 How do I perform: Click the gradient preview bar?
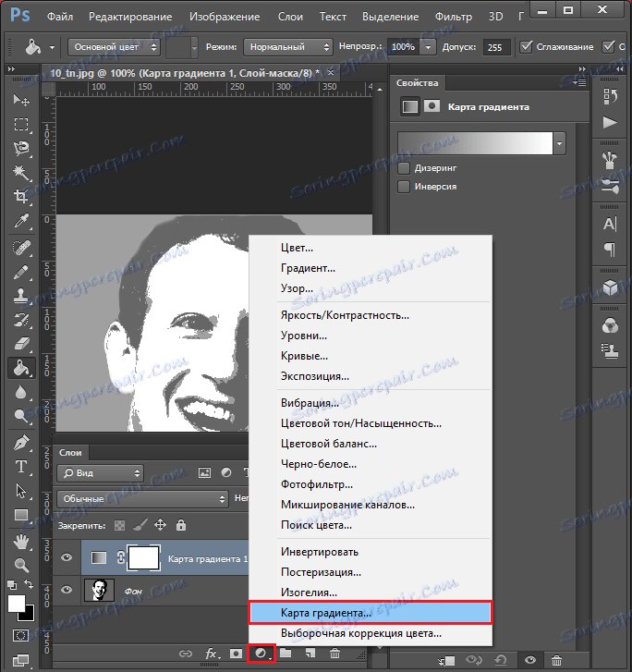(x=475, y=143)
